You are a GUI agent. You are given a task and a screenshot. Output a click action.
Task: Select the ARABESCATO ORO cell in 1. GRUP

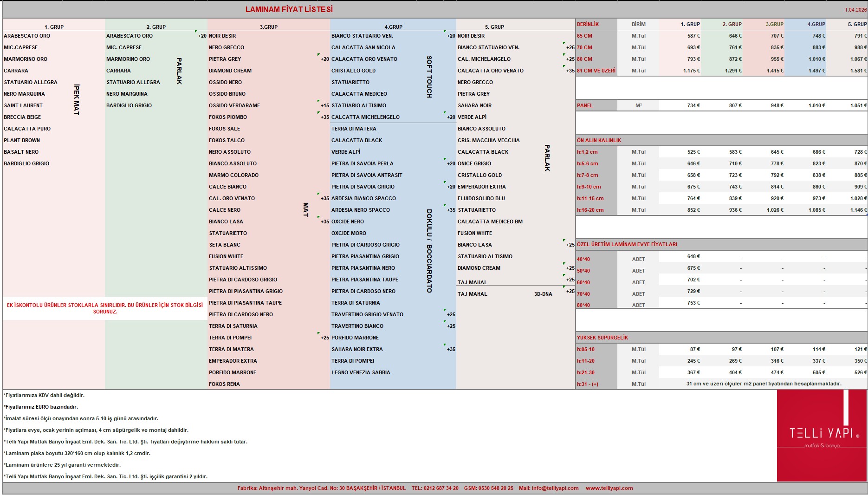27,36
